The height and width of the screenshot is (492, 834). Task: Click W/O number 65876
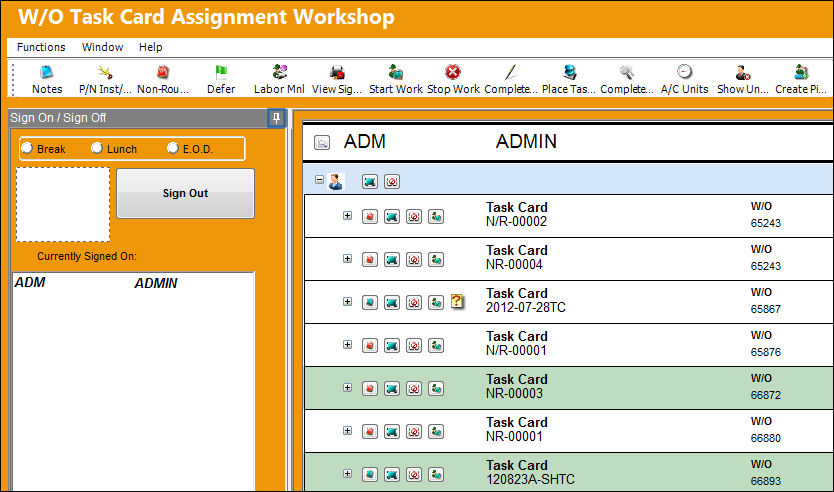click(x=765, y=352)
